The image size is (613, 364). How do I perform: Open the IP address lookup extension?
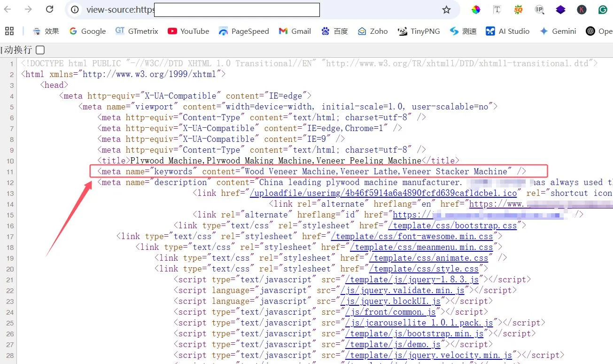[x=539, y=9]
